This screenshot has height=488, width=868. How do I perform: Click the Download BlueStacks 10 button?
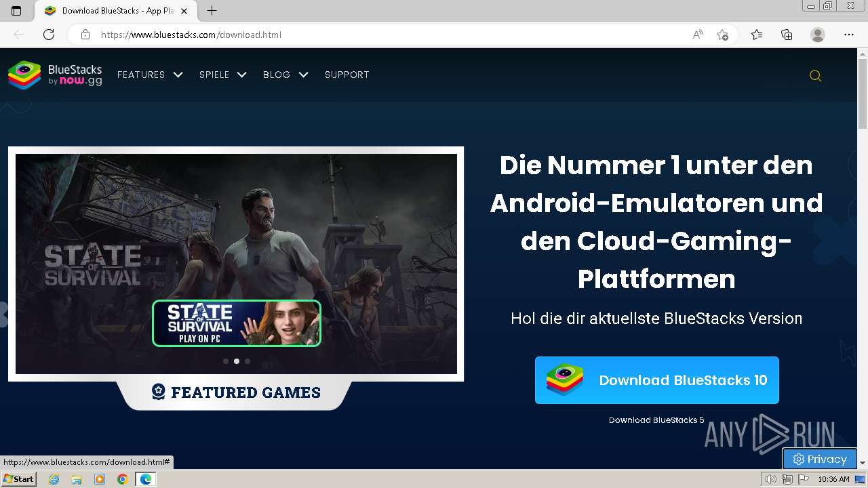click(x=656, y=380)
